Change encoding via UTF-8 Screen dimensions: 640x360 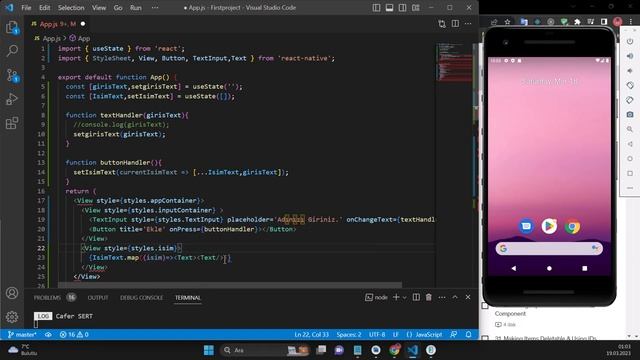point(377,335)
